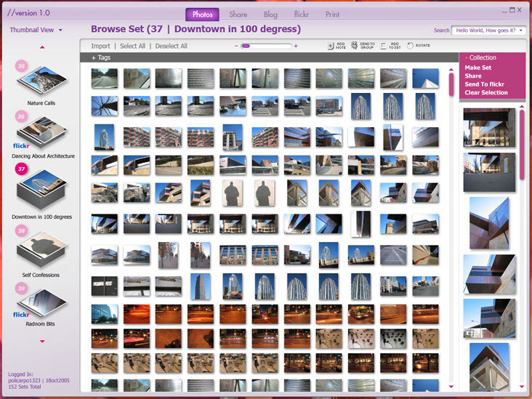Select the blue sky building corner thumbnail in first row

click(425, 78)
